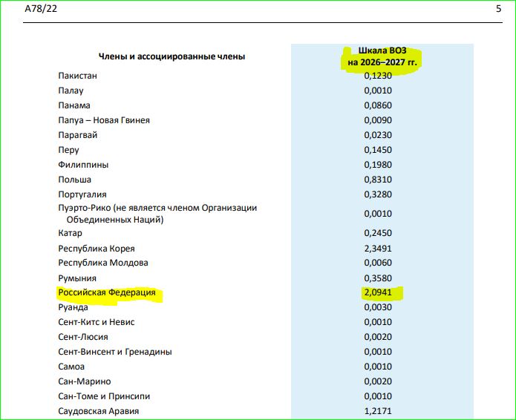Click the Пуэрто-Рико row text
Image resolution: width=516 pixels, height=420 pixels.
(157, 214)
